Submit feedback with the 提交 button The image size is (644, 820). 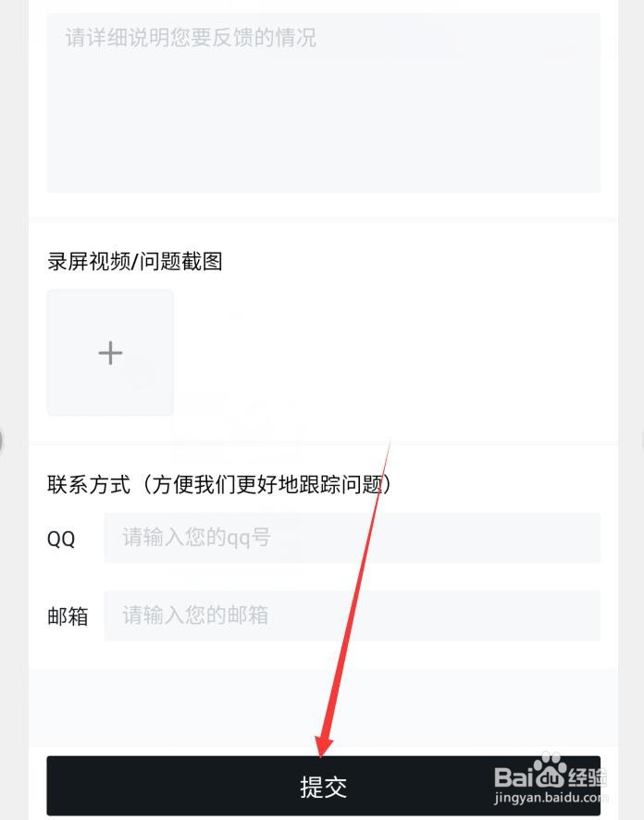click(x=324, y=786)
